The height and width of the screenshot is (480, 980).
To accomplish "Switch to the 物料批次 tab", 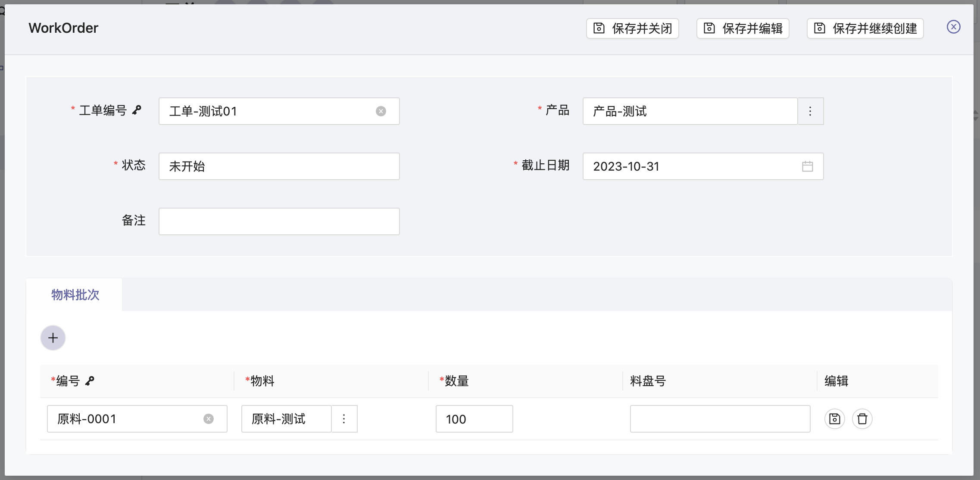I will 75,295.
